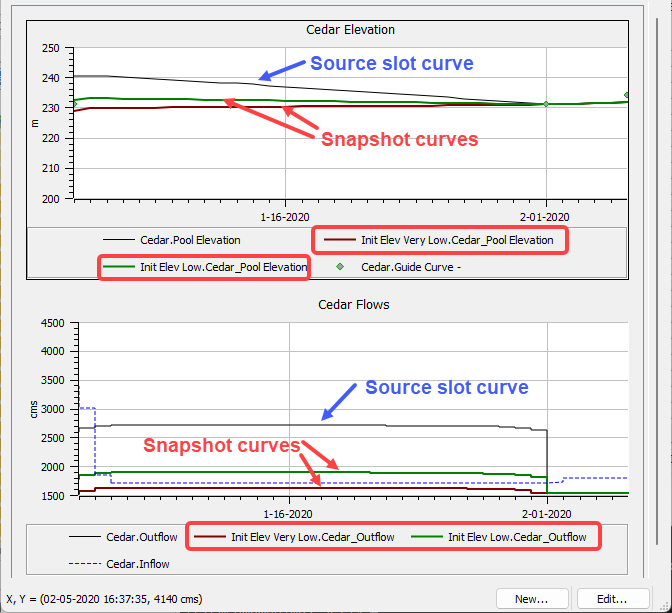Click the green diamond Guide Curve legend symbol
This screenshot has width=672, height=613.
click(x=341, y=267)
